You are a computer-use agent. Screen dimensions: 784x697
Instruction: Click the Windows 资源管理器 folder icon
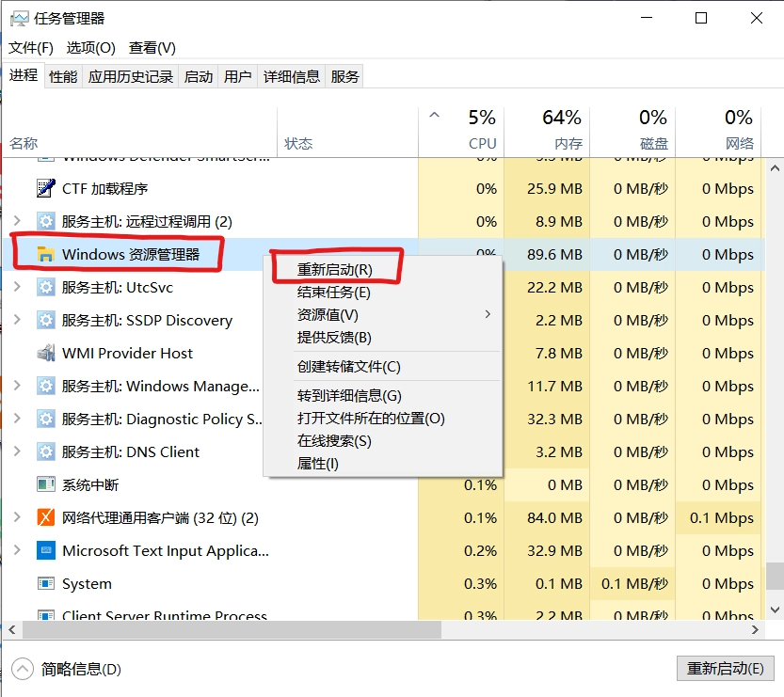pos(46,254)
